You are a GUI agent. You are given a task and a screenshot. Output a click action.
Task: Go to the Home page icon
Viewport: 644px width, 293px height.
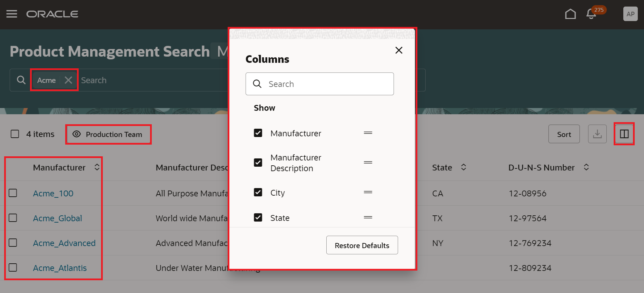tap(571, 14)
